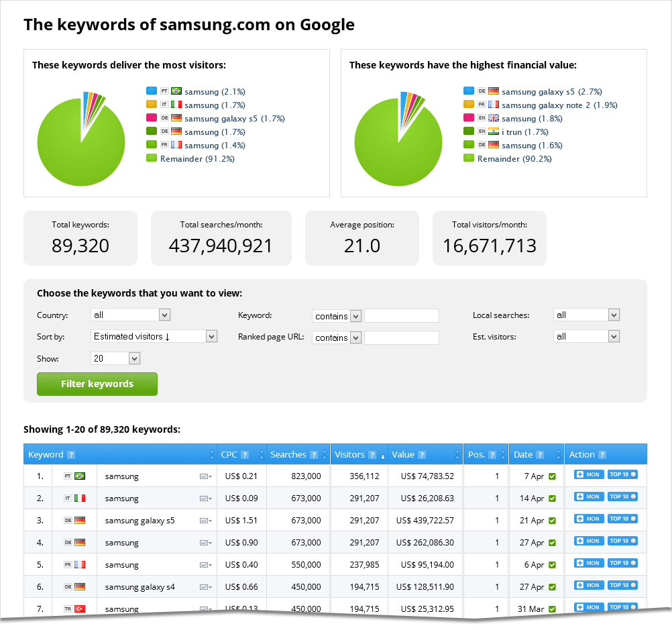Click the most visitors pie chart

pos(81,139)
